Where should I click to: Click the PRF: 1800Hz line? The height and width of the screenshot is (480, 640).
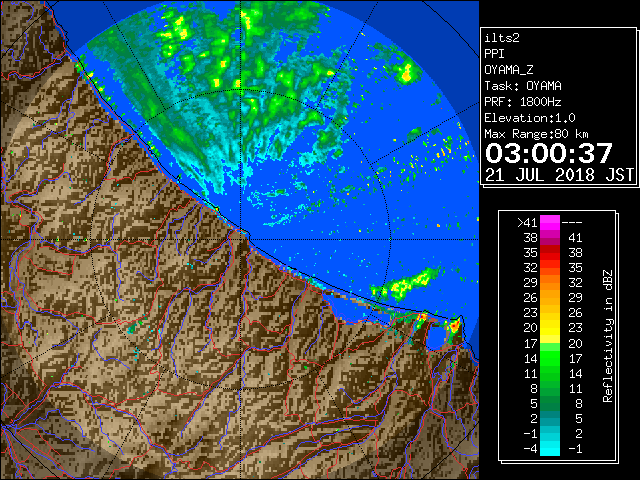[x=523, y=102]
